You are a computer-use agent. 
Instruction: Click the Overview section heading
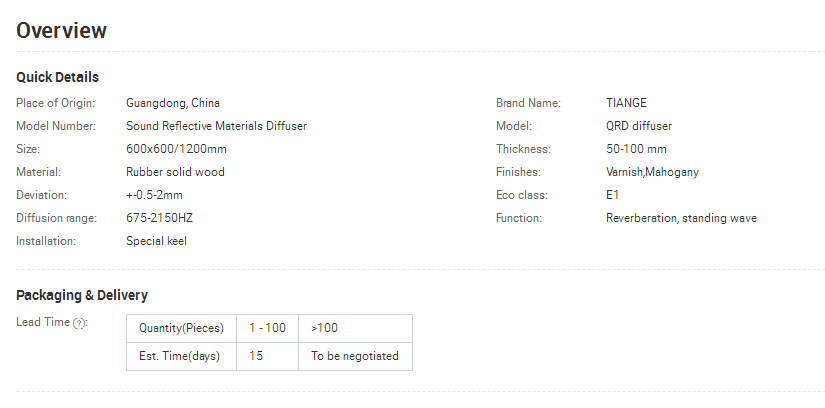61,31
